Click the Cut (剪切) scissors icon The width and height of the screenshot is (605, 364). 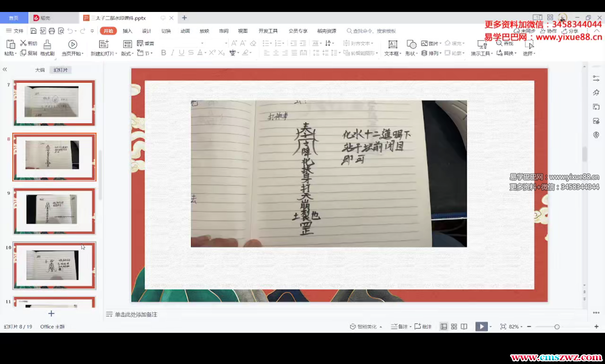(x=23, y=43)
